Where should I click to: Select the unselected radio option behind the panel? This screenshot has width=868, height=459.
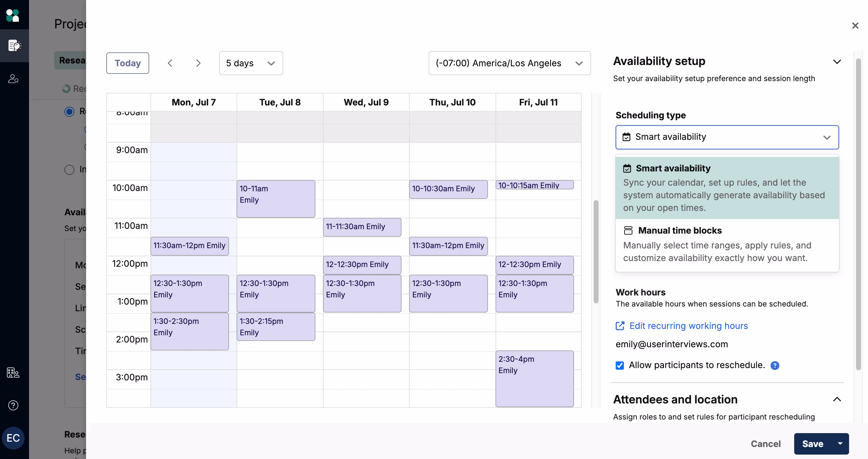coord(69,170)
